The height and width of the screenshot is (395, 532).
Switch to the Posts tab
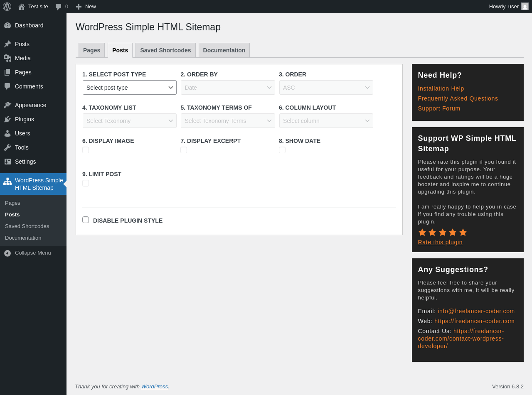pyautogui.click(x=120, y=50)
